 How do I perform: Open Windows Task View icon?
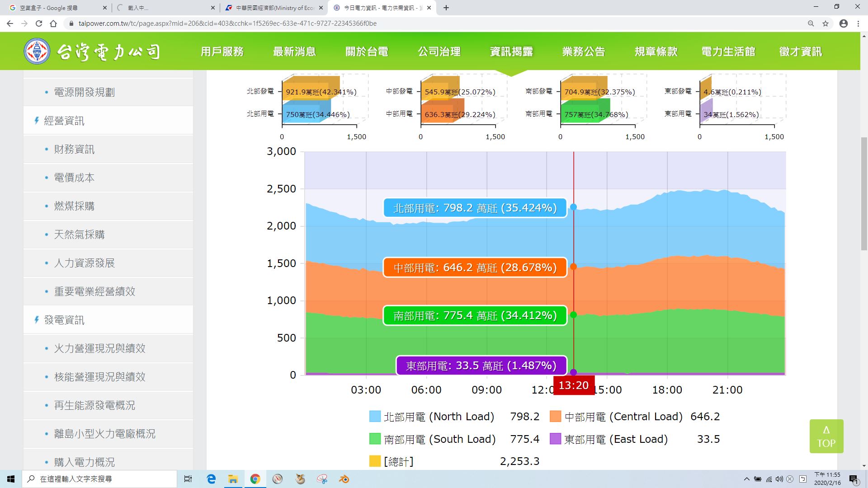[188, 479]
